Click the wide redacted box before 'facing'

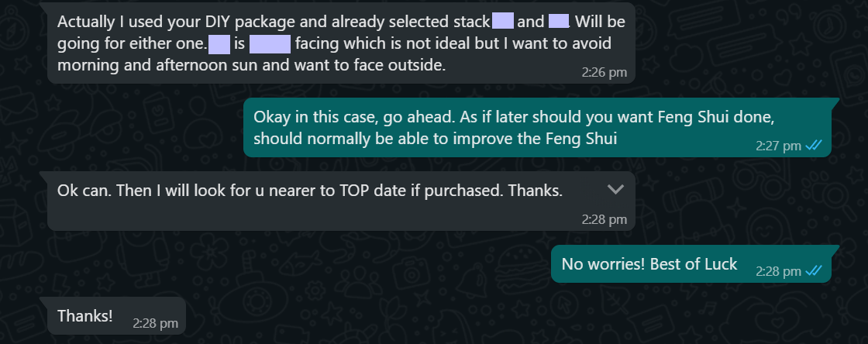tap(270, 43)
